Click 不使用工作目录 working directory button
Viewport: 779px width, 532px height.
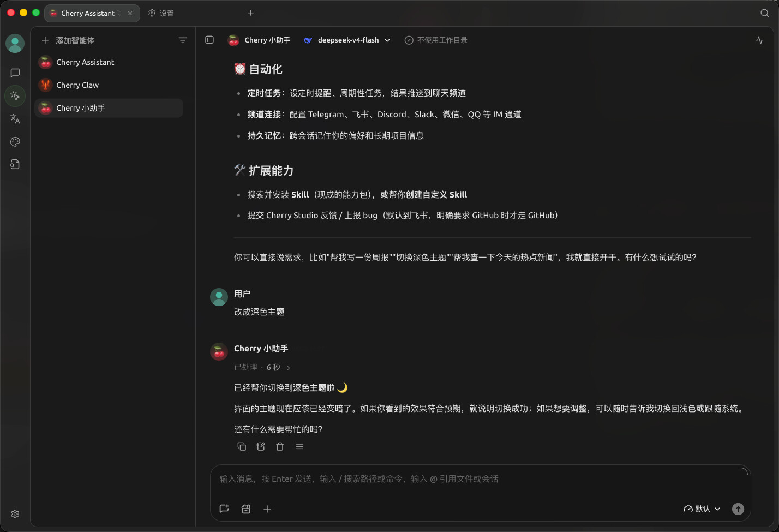pos(436,40)
